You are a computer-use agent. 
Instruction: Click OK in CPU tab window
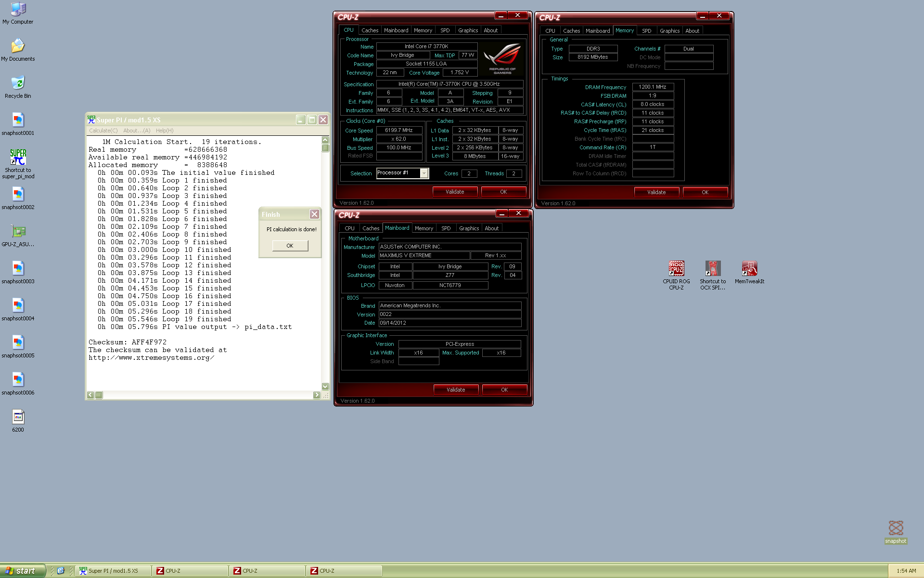coord(503,192)
